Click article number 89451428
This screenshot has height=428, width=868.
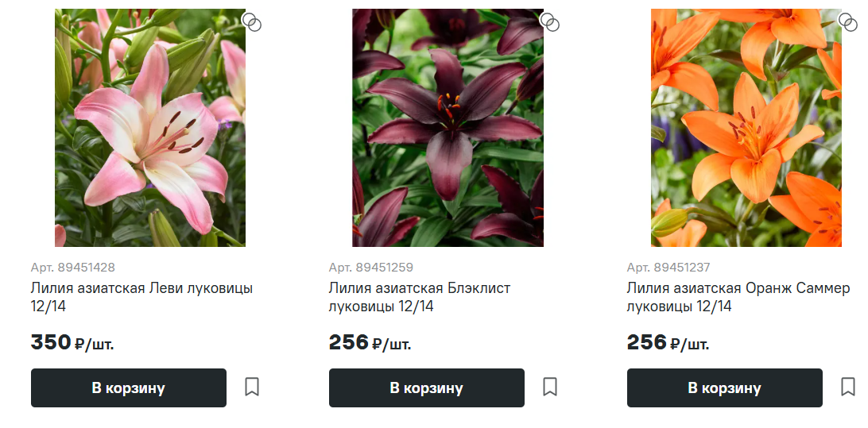(x=73, y=268)
